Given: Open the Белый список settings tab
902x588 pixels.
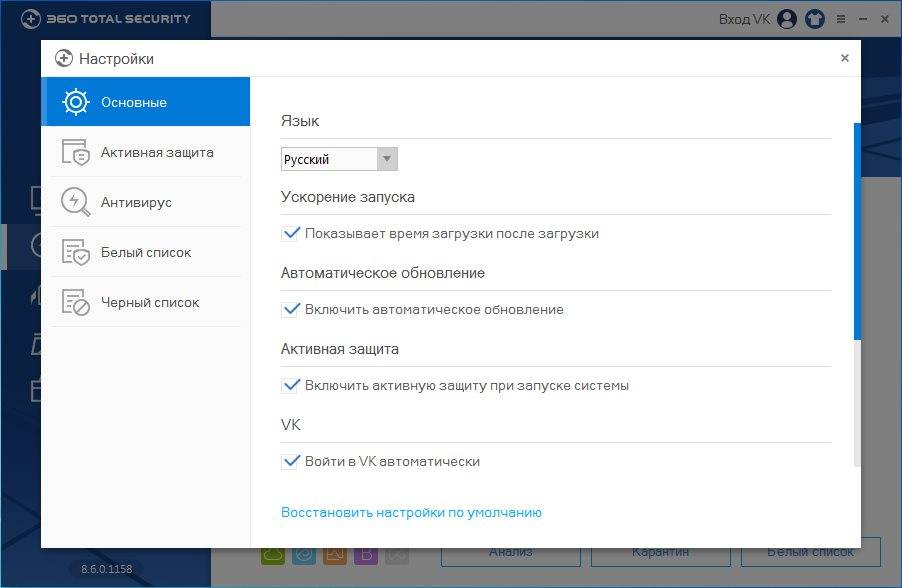Looking at the screenshot, I should pyautogui.click(x=146, y=252).
